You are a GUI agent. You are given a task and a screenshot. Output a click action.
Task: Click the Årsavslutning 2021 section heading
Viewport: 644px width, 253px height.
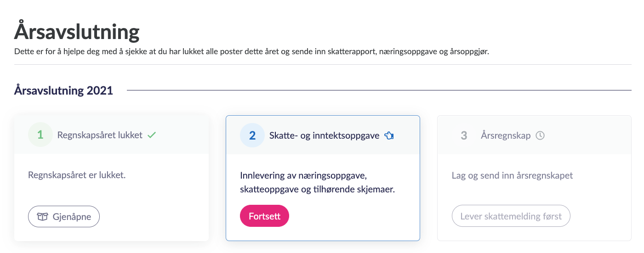click(x=63, y=90)
